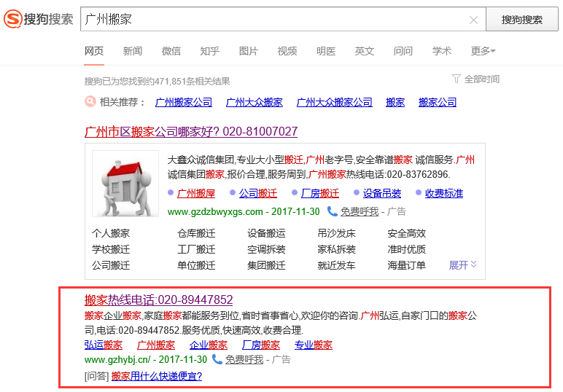Open the 全部时间 time filter

(481, 79)
